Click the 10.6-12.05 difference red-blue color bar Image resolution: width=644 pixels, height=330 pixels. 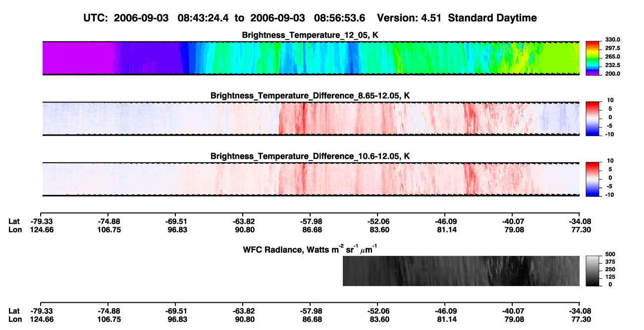(x=592, y=179)
